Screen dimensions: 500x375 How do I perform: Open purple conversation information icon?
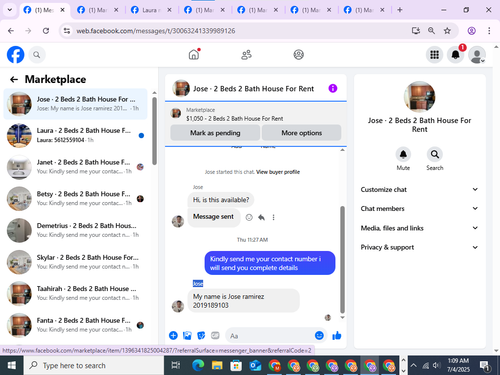(333, 88)
